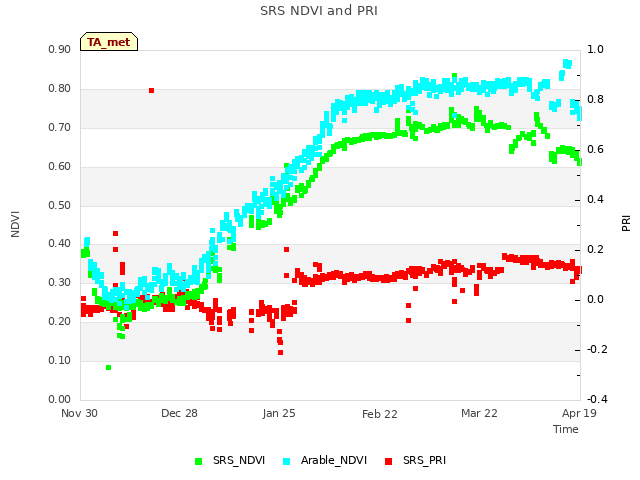Screen dimensions: 640x480
Task: Click the 0.90 NDVI axis value
Action: pyautogui.click(x=60, y=50)
